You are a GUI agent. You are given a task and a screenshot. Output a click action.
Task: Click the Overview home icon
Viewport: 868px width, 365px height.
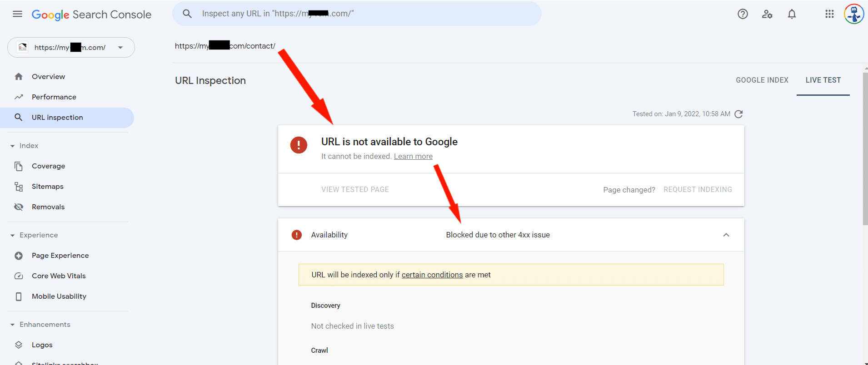click(x=19, y=77)
